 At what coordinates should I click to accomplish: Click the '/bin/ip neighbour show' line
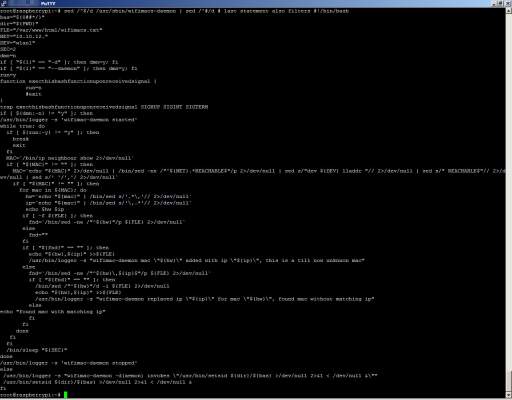click(70, 158)
